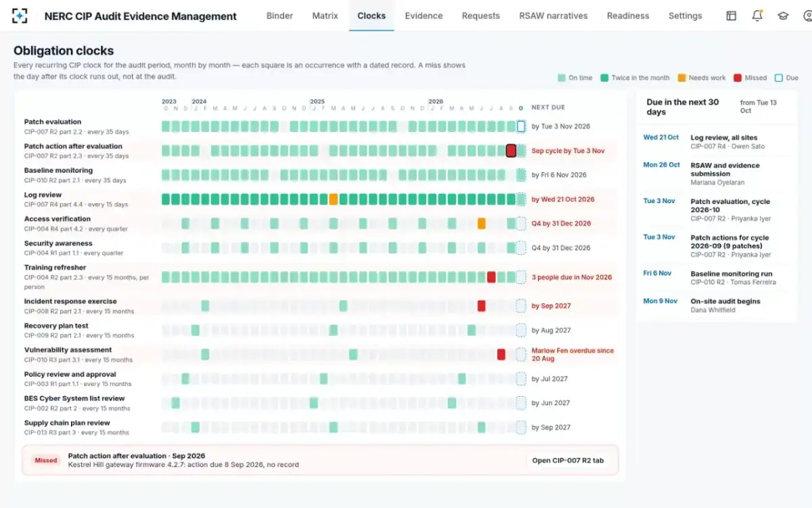Select the Clocks tab
Screen dimensions: 812x508
pyautogui.click(x=371, y=16)
